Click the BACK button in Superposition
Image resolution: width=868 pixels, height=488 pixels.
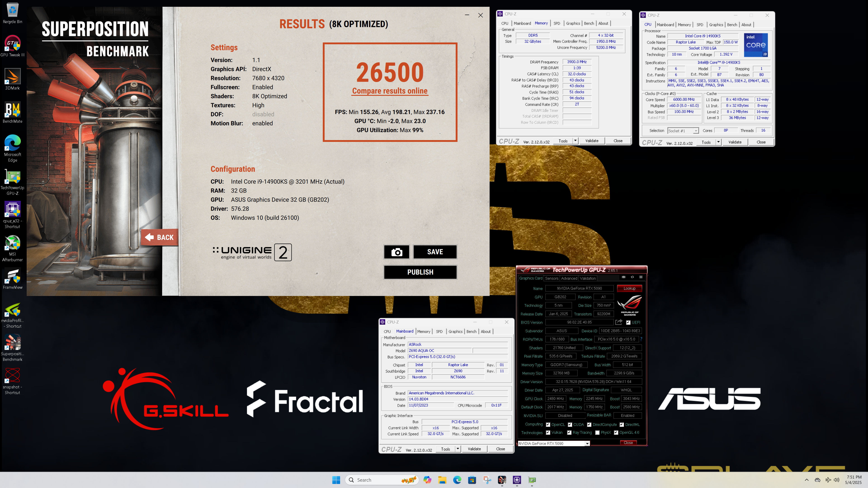coord(159,237)
